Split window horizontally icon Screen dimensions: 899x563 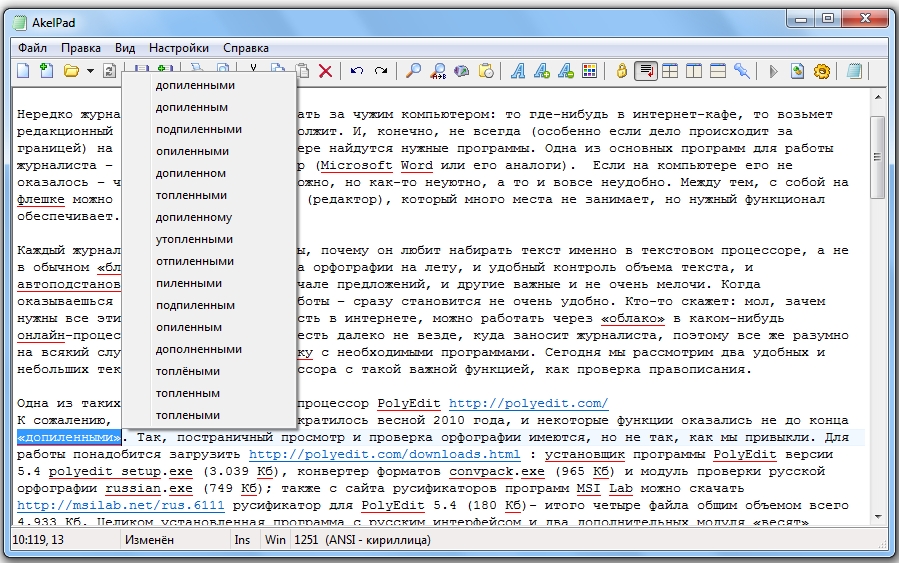pos(718,71)
